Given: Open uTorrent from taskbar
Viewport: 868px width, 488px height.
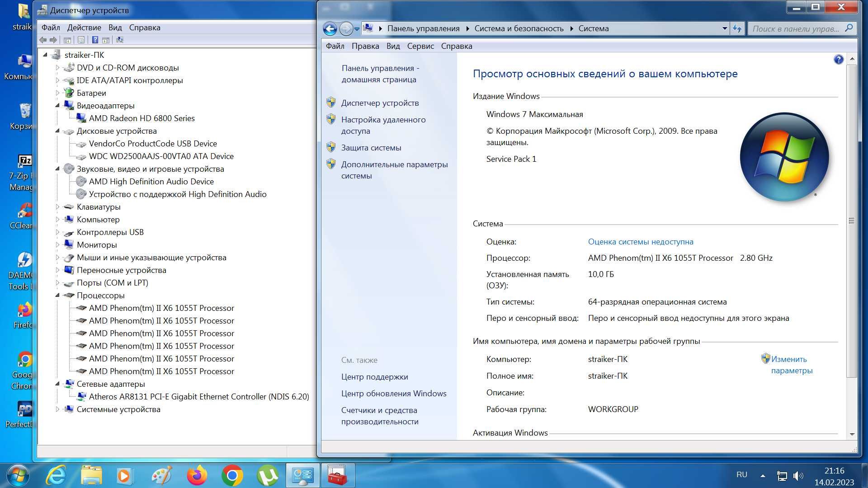Looking at the screenshot, I should pyautogui.click(x=268, y=476).
